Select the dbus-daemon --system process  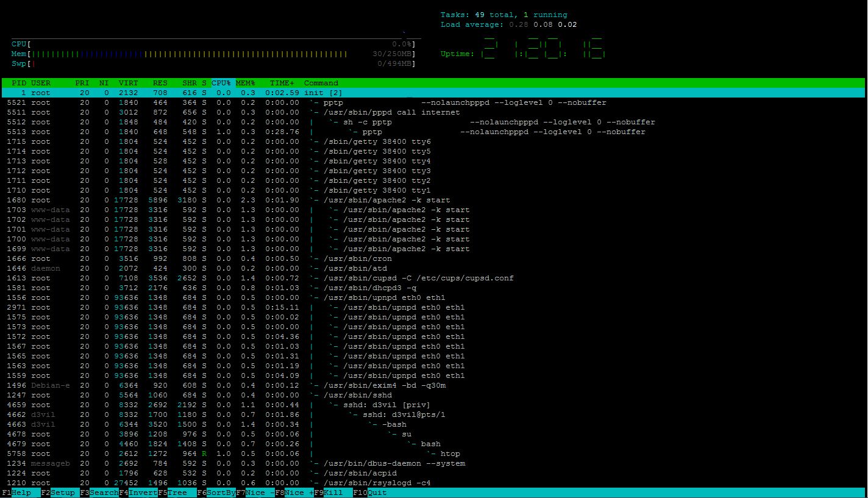click(x=433, y=463)
